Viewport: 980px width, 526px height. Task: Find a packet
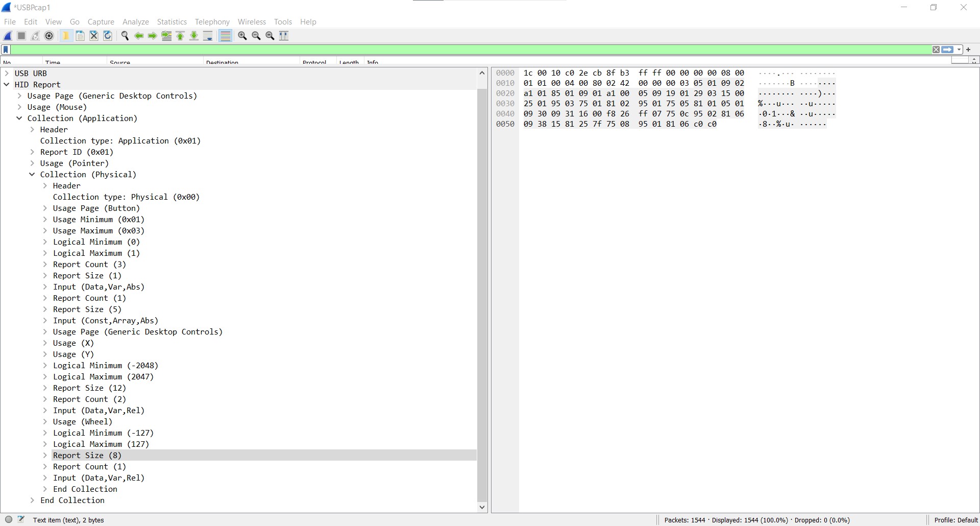(125, 36)
